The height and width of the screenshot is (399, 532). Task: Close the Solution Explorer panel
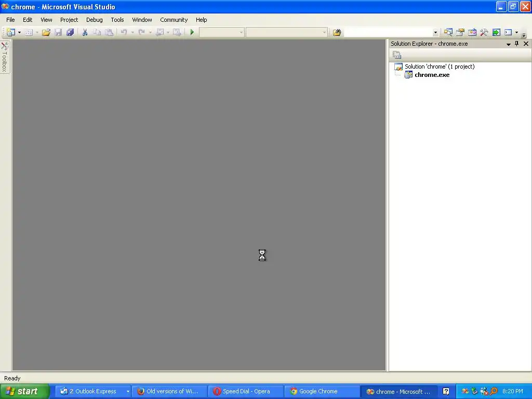(x=526, y=44)
